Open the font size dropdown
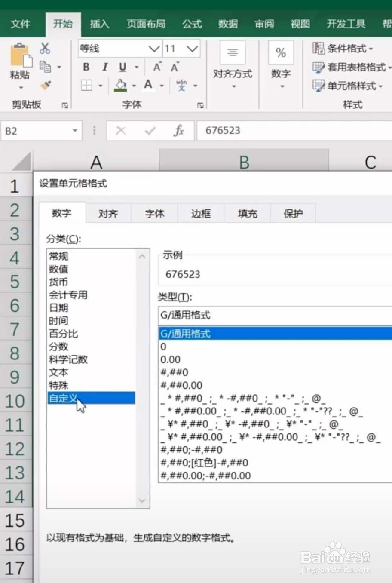Image resolution: width=392 pixels, height=583 pixels. pyautogui.click(x=193, y=48)
